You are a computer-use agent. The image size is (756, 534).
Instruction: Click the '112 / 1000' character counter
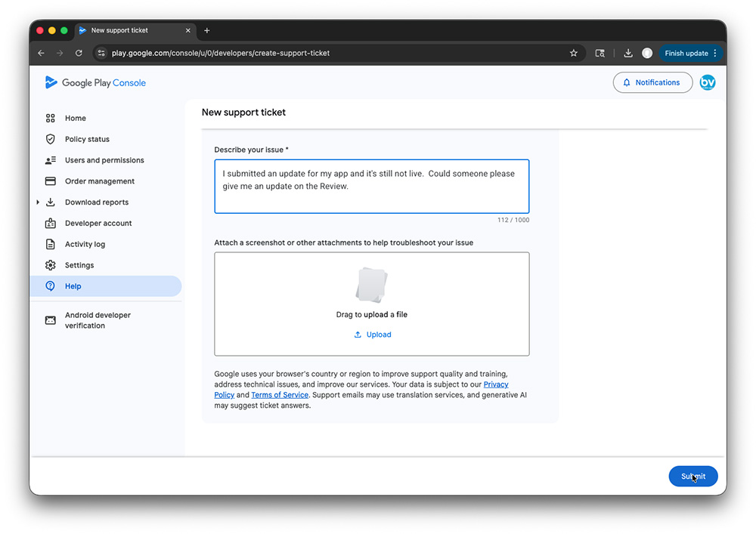point(513,220)
